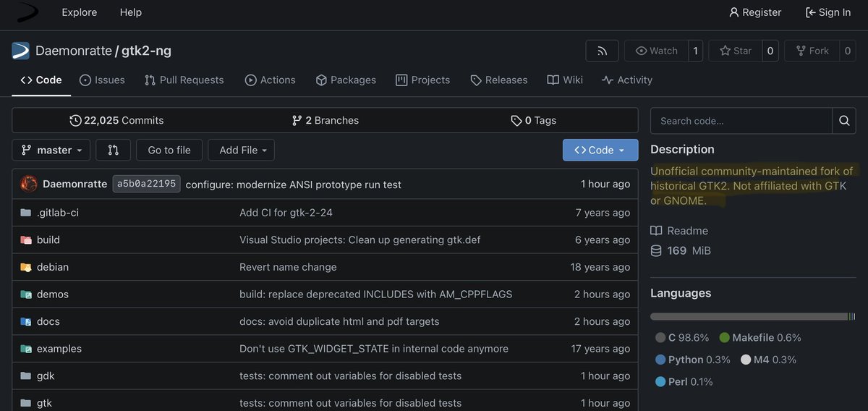Click the languages percentage bar
This screenshot has width=868, height=411.
753,316
